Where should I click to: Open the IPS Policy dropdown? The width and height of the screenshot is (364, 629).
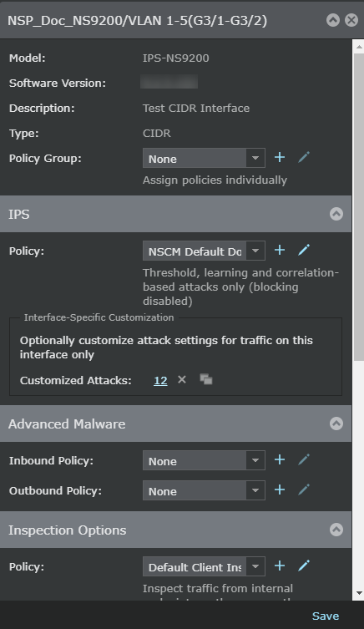[204, 251]
